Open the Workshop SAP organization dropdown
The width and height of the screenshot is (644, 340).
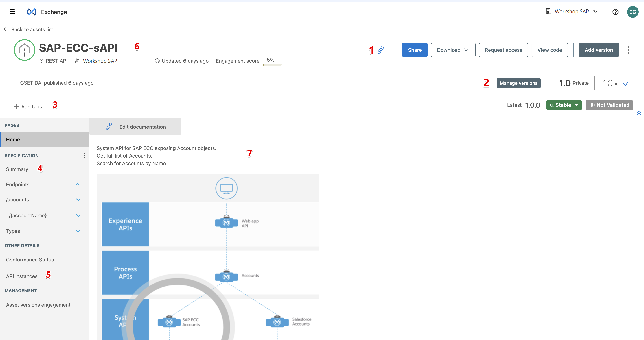[571, 12]
